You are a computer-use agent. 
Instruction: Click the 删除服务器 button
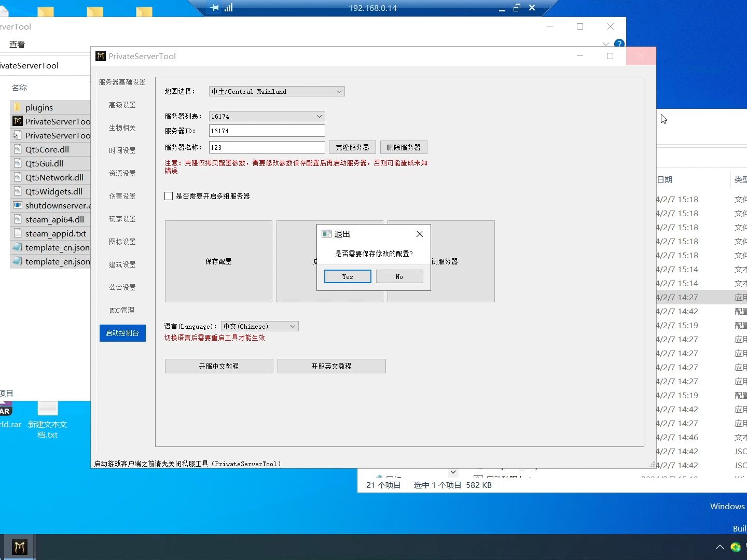(404, 147)
